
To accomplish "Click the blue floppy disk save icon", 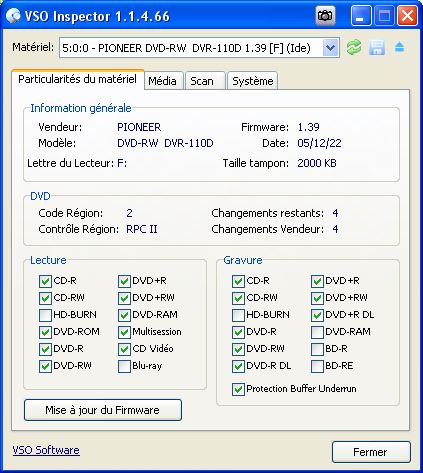I will click(377, 47).
